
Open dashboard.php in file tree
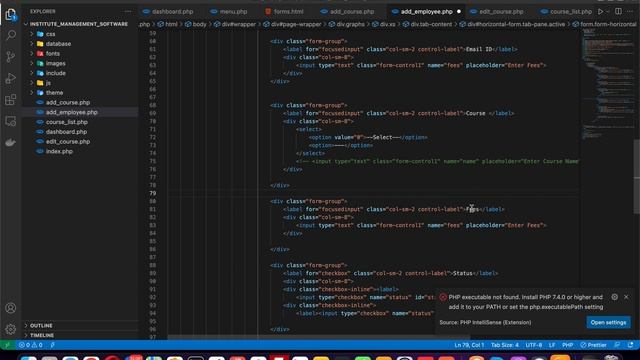[x=66, y=132]
